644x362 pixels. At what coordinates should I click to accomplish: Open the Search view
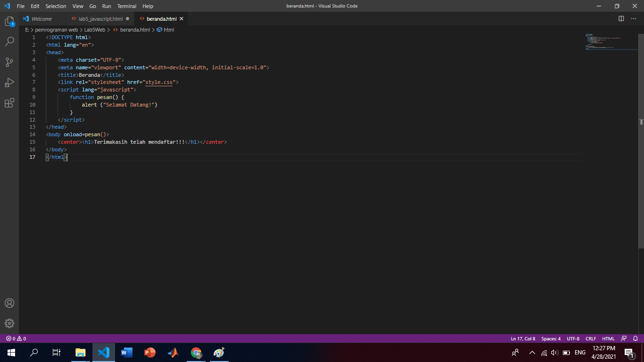coord(9,41)
